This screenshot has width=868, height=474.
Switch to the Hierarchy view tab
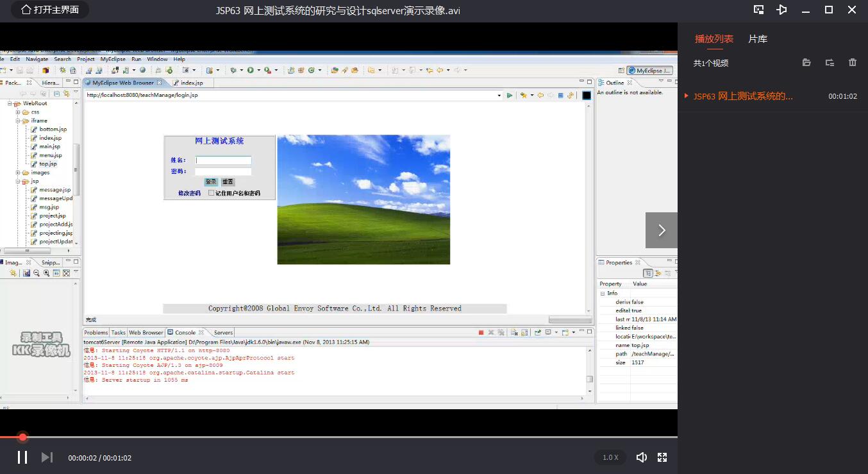coord(50,83)
